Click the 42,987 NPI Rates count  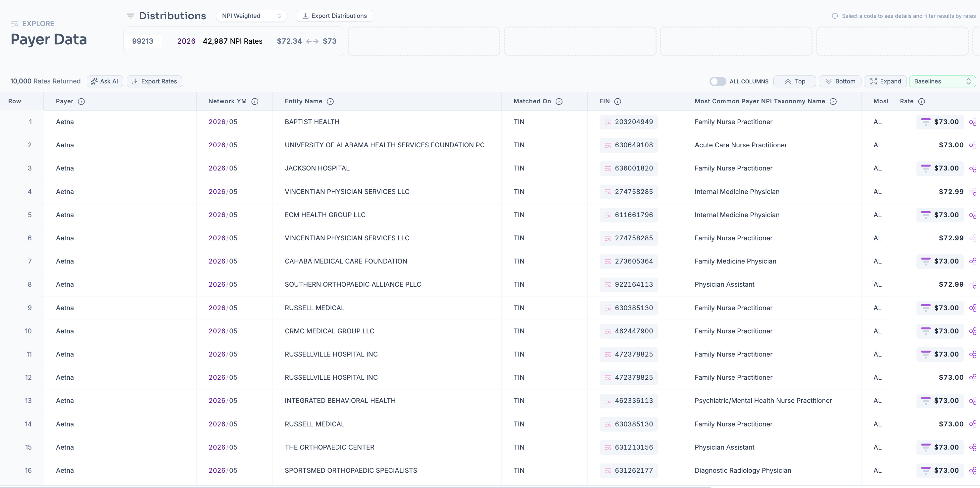pos(232,41)
